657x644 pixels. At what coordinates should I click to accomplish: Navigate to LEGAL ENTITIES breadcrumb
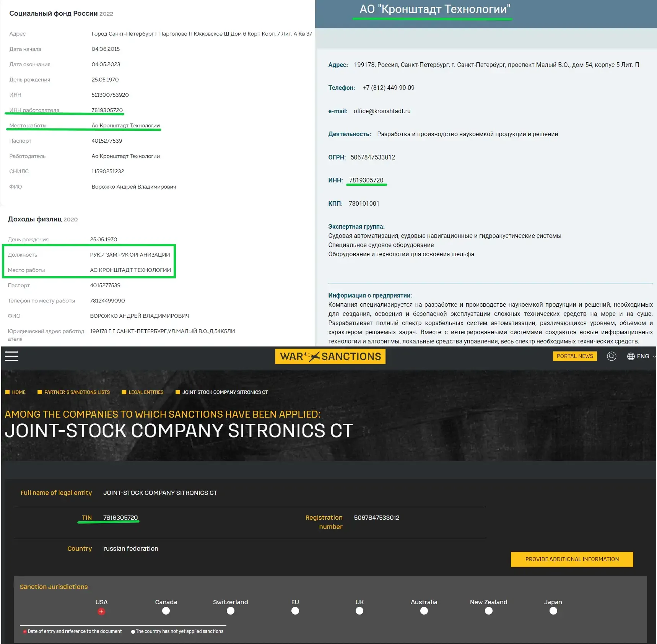pos(146,392)
